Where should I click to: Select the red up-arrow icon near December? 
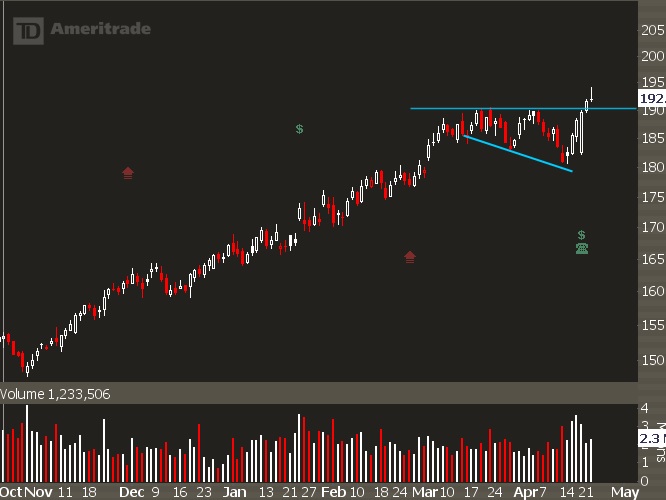[128, 173]
